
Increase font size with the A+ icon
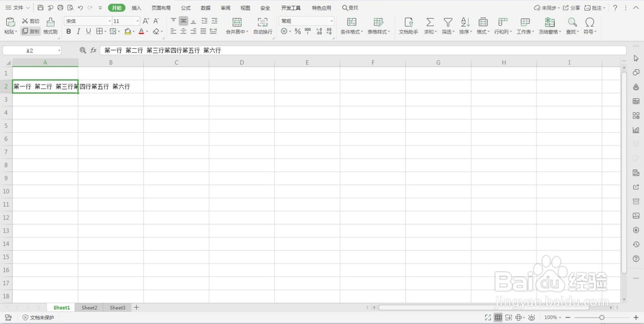[x=146, y=21]
